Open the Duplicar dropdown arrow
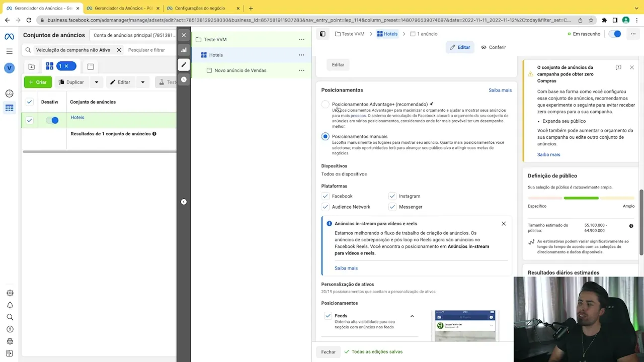Image resolution: width=644 pixels, height=362 pixels. (96, 82)
